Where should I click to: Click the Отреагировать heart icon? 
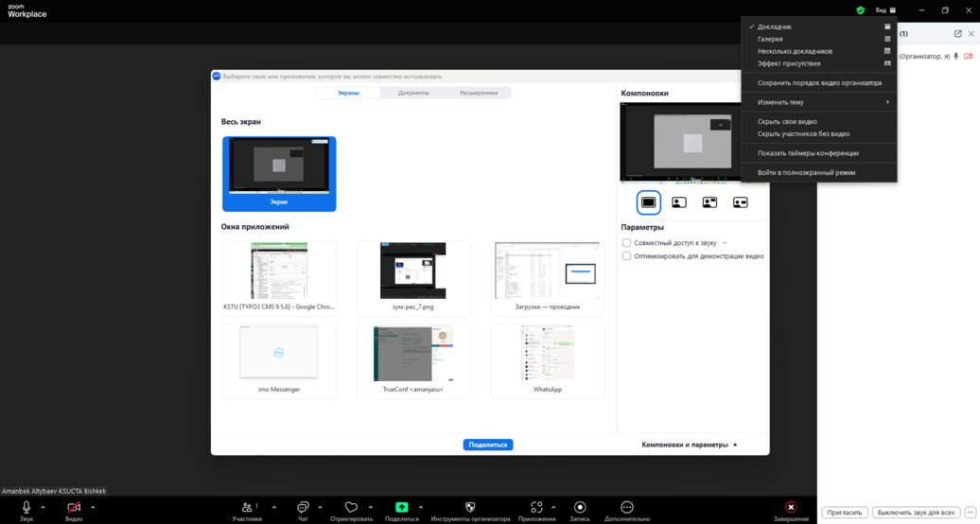pos(351,508)
